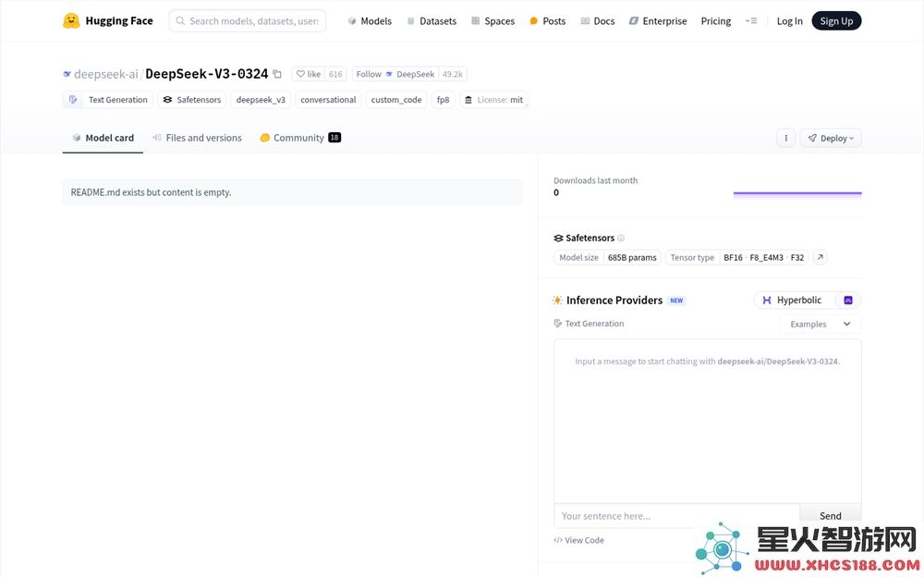Image resolution: width=924 pixels, height=577 pixels.
Task: Open the Pricing page
Action: tap(716, 21)
